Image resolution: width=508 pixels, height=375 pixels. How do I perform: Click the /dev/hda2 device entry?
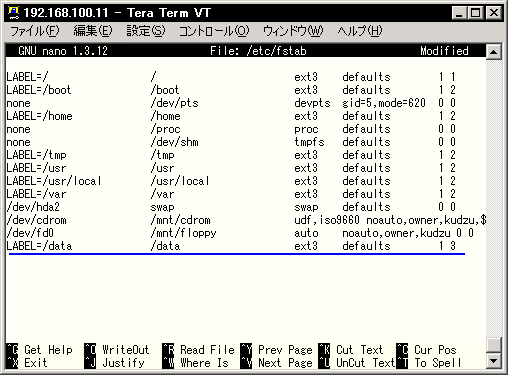point(33,207)
